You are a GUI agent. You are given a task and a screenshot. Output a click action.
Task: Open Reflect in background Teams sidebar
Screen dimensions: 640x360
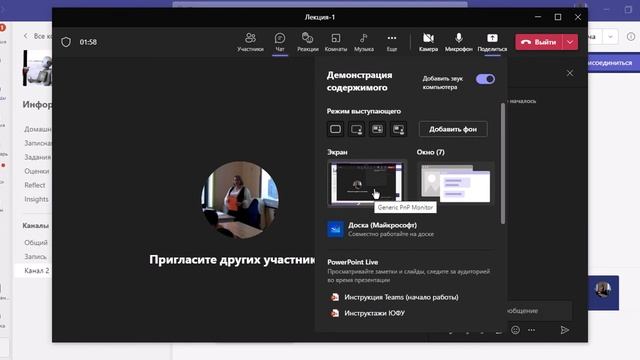click(35, 185)
